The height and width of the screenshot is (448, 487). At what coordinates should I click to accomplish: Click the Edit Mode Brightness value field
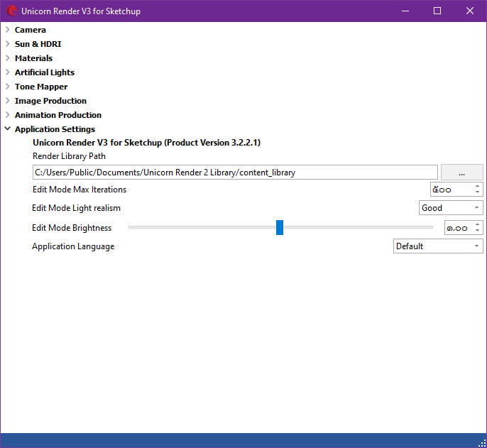pyautogui.click(x=459, y=228)
